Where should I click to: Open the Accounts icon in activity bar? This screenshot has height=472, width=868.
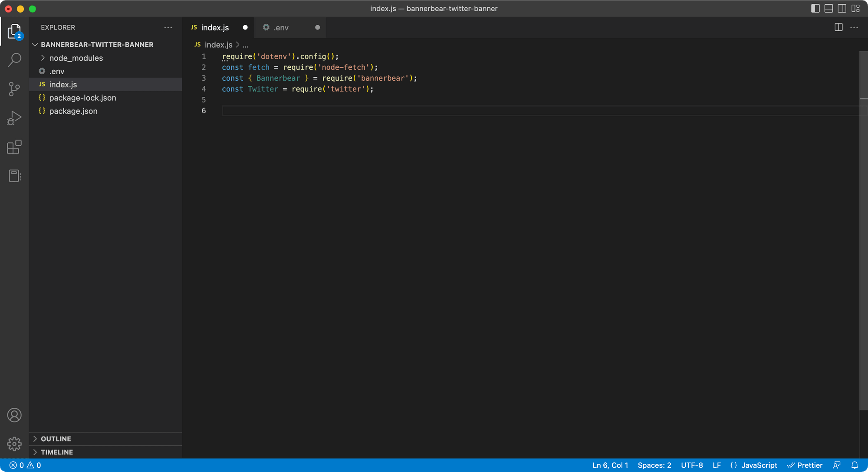(x=14, y=415)
